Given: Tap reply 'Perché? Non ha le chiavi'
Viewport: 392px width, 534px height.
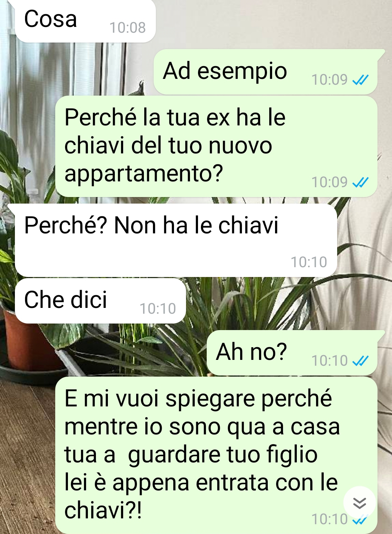Looking at the screenshot, I should [x=176, y=240].
